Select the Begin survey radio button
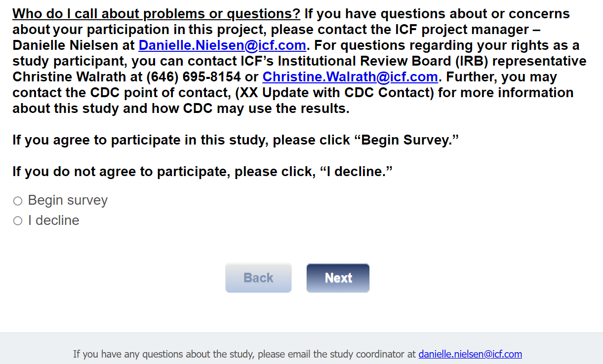This screenshot has width=603, height=364. tap(18, 201)
